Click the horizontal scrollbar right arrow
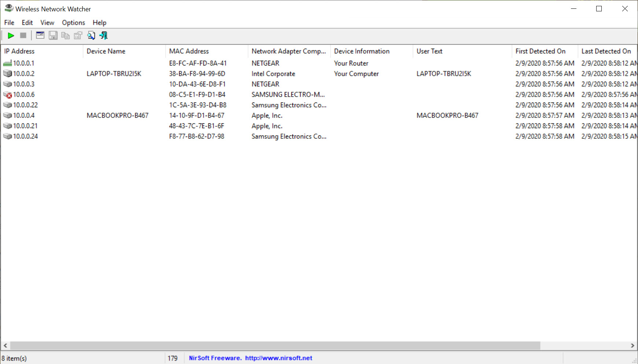 point(633,346)
